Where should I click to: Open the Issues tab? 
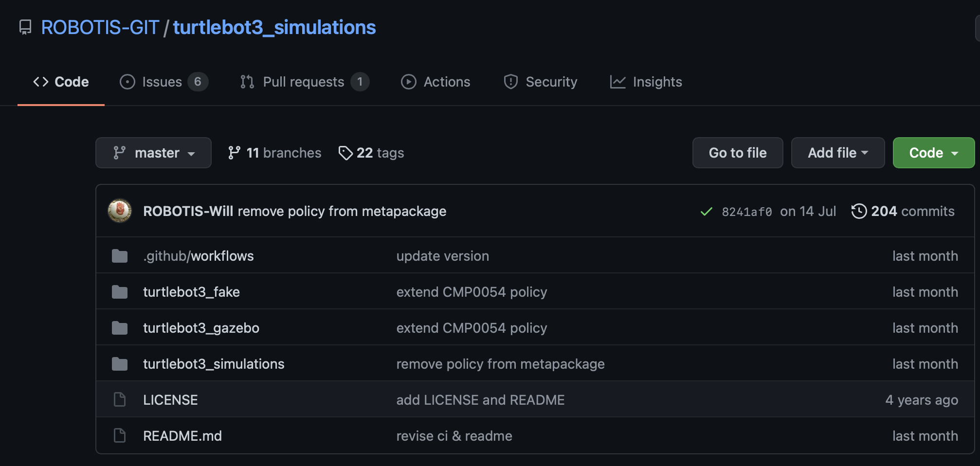click(x=164, y=82)
